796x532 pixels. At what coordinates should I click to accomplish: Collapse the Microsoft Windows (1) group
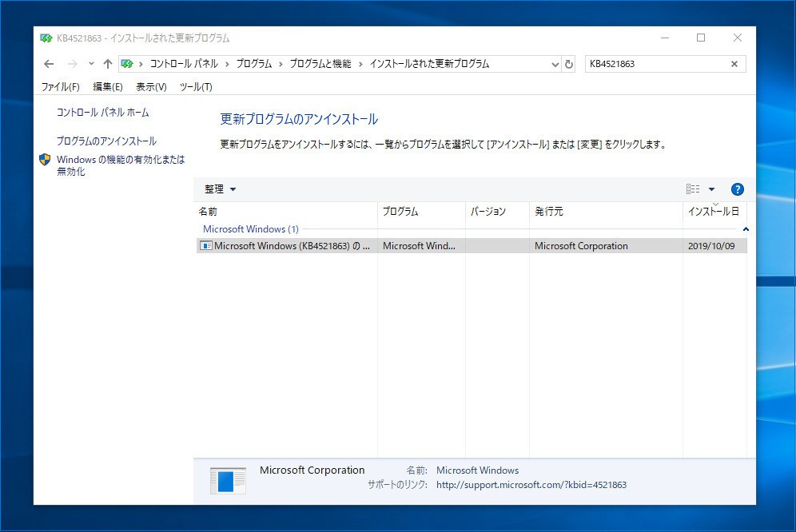click(x=746, y=229)
